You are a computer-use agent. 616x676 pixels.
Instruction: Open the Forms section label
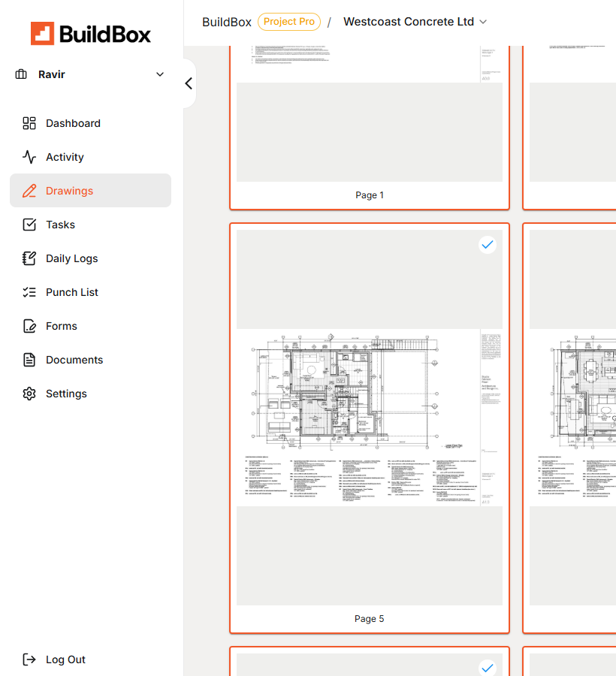[x=62, y=326]
